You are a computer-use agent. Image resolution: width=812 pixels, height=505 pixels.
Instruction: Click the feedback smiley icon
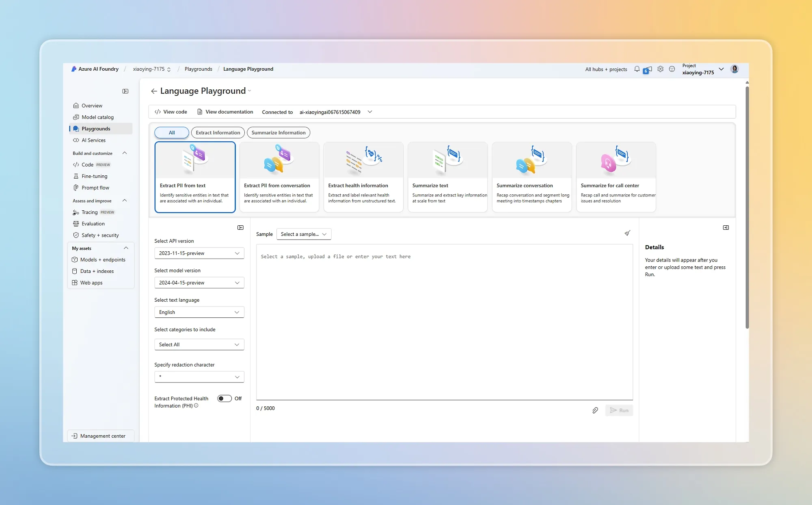pos(672,69)
